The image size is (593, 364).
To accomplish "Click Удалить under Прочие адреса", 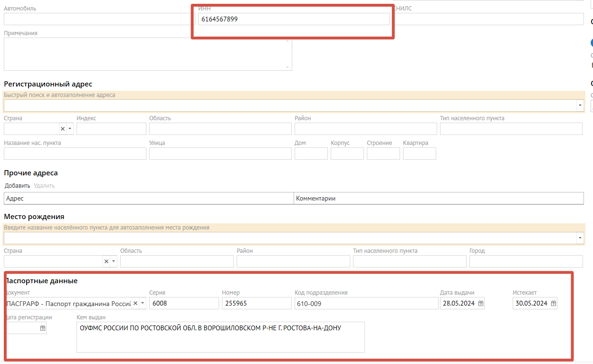I will [x=44, y=186].
